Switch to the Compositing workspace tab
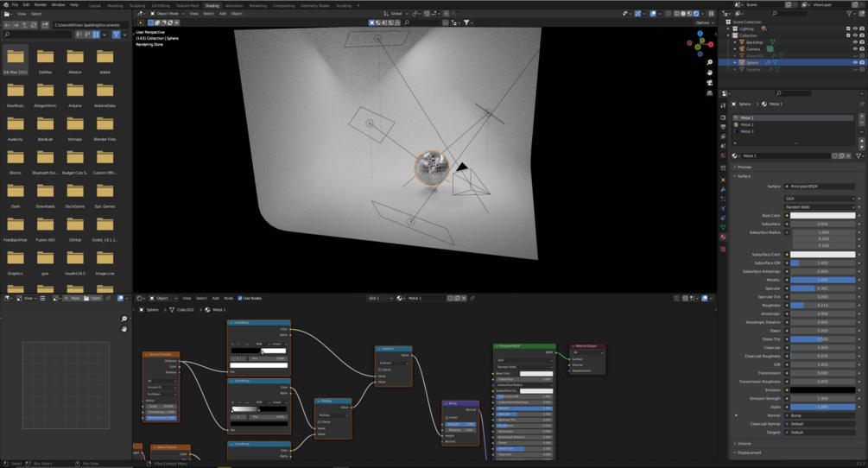 (x=283, y=5)
